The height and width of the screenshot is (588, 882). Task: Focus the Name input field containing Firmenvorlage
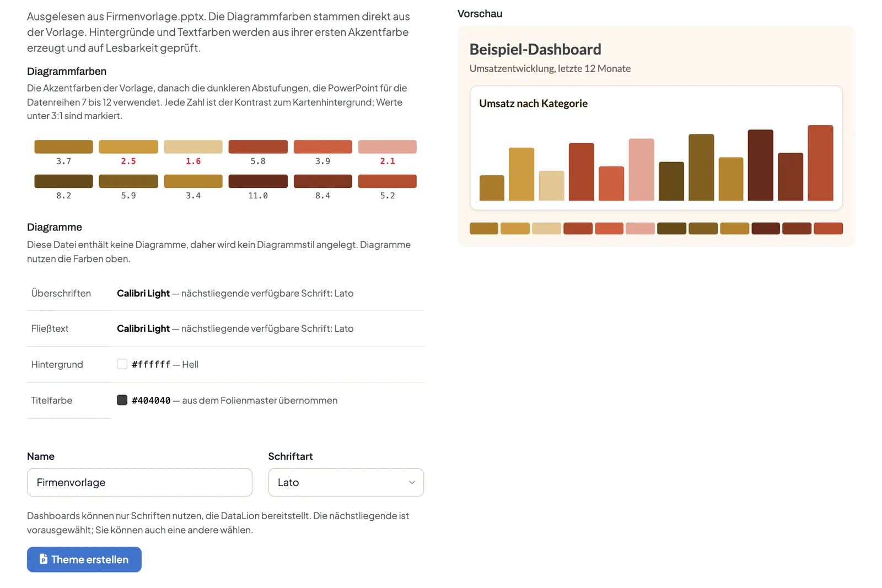tap(139, 482)
